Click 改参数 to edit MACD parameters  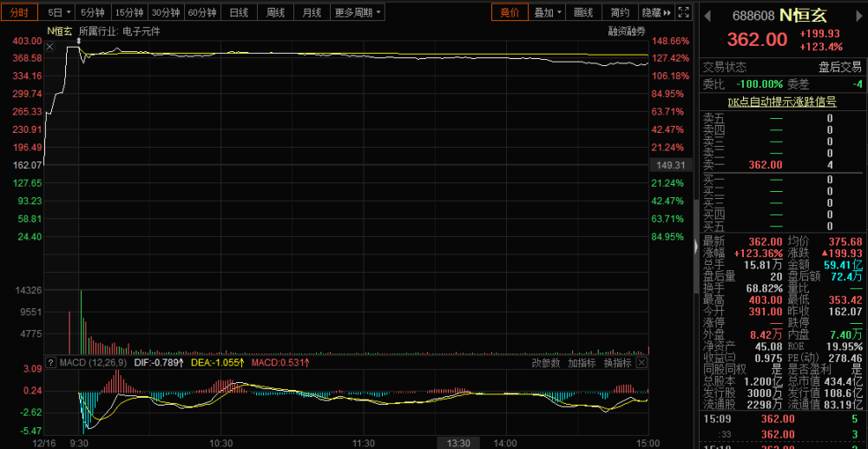546,363
